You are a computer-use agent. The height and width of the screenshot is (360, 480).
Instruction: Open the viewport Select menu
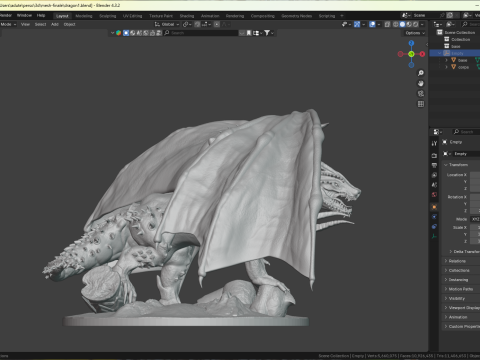pos(40,24)
